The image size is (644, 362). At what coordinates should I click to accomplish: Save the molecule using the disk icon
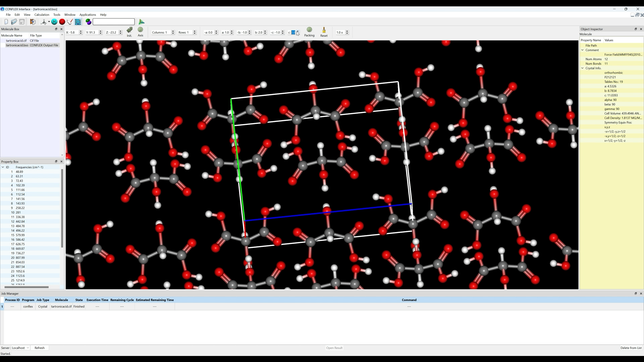click(x=22, y=22)
